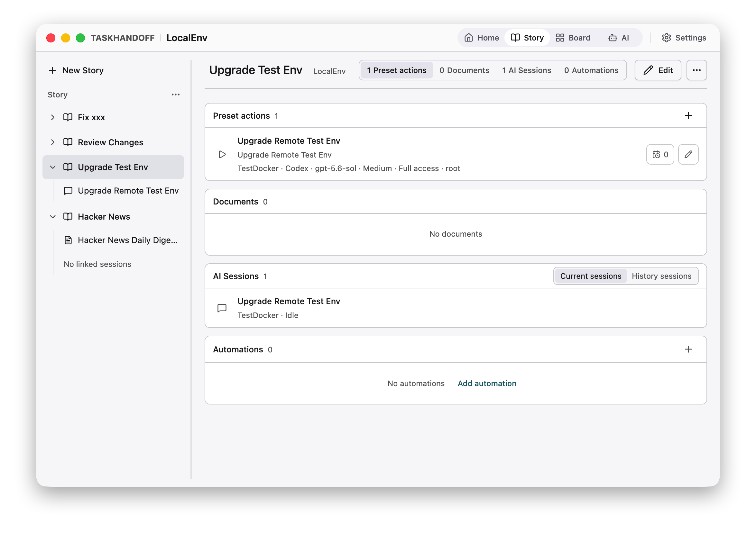The image size is (756, 535).
Task: Jump to 0 Documents section
Action: [x=464, y=70]
